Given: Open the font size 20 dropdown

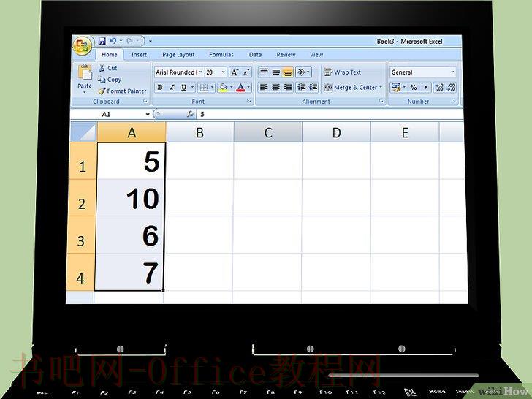Looking at the screenshot, I should [224, 72].
